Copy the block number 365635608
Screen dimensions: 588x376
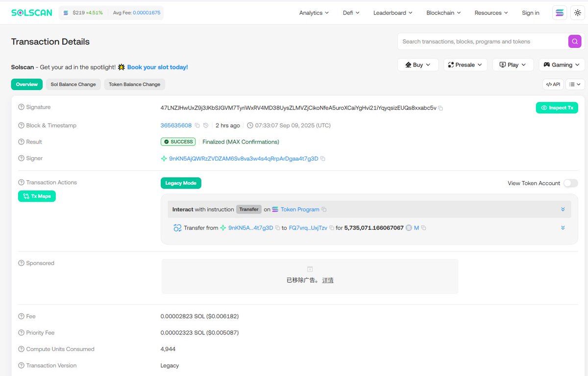[x=197, y=126]
